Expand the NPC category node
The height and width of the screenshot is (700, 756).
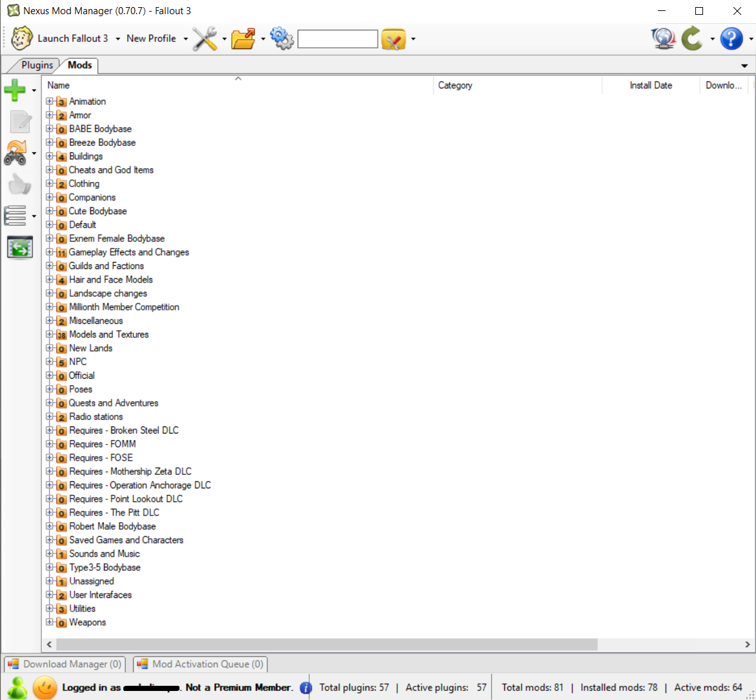[x=50, y=362]
